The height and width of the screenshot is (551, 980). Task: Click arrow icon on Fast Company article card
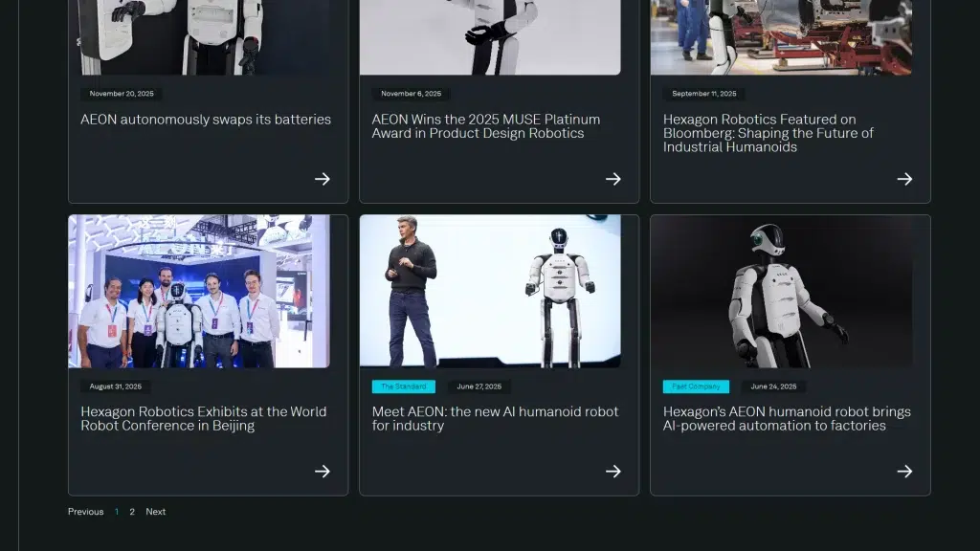[x=904, y=472]
